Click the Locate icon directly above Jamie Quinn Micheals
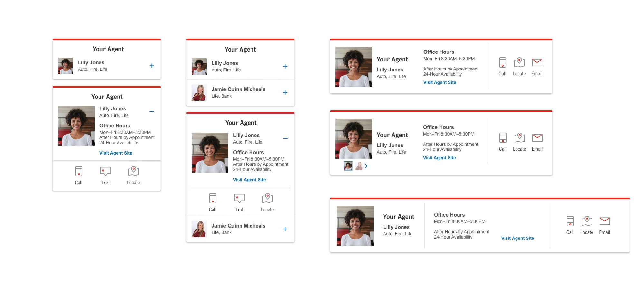The height and width of the screenshot is (281, 644). [267, 199]
